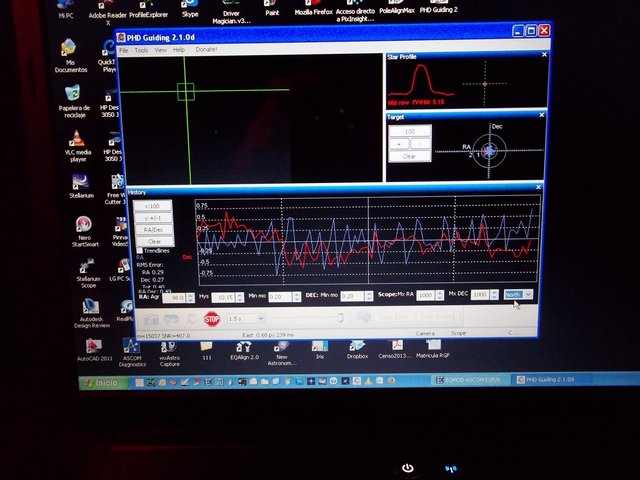Open the File menu

click(123, 50)
